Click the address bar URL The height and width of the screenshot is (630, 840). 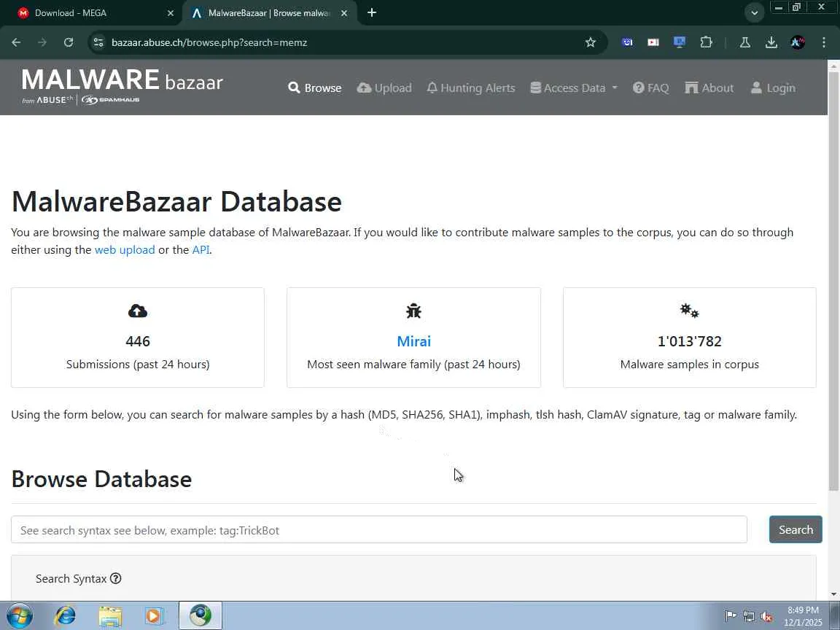point(209,42)
